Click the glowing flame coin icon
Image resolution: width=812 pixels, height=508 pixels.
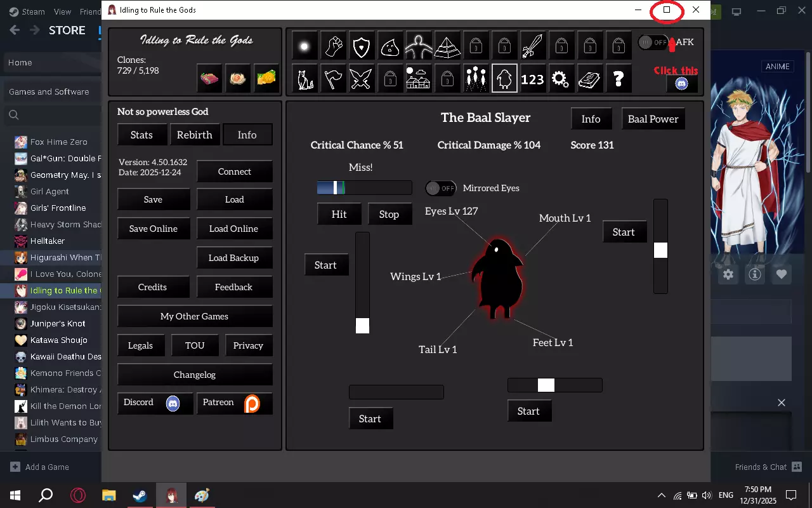239,78
